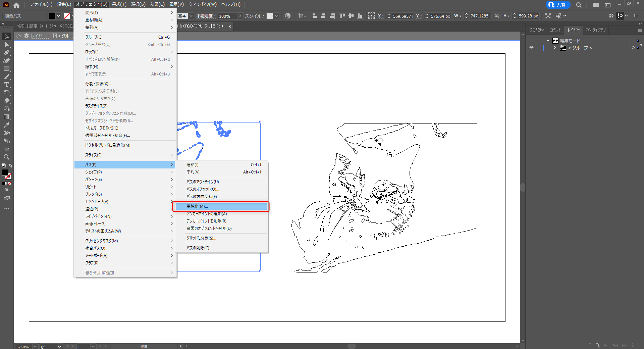Choose アンカーポイントの追加(A) item
The height and width of the screenshot is (349, 644).
[x=221, y=214]
